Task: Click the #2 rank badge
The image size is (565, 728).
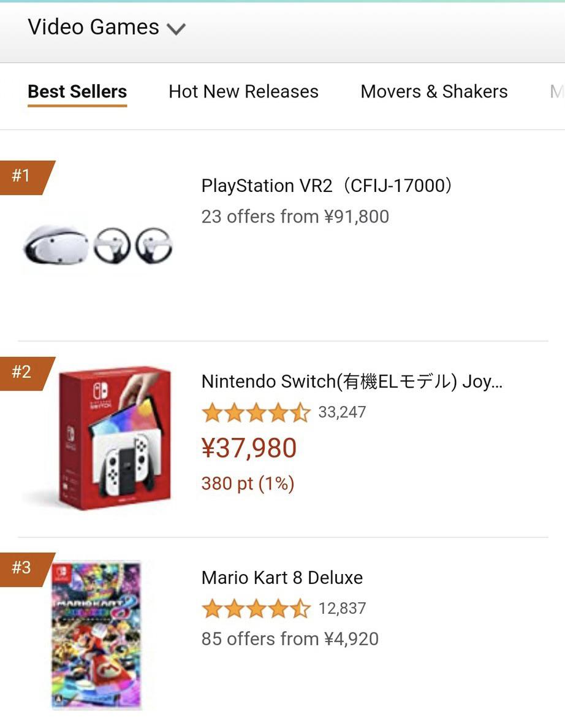Action: 23,372
